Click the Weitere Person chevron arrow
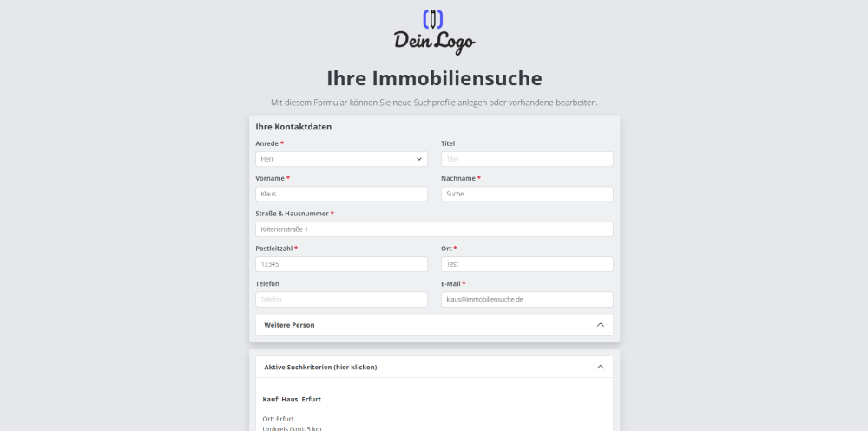 point(600,325)
